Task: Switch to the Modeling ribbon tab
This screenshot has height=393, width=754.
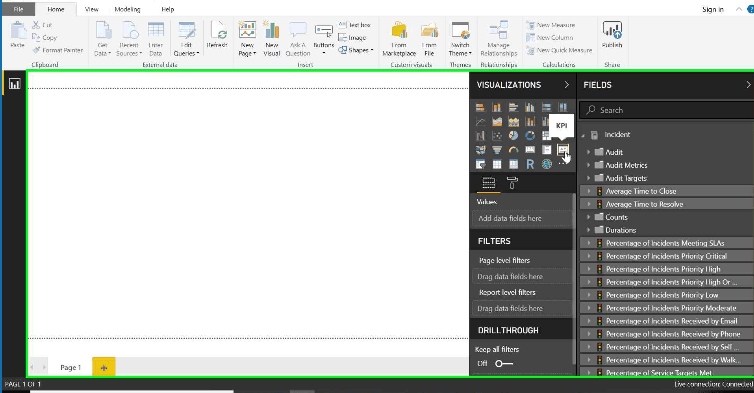Action: [127, 9]
